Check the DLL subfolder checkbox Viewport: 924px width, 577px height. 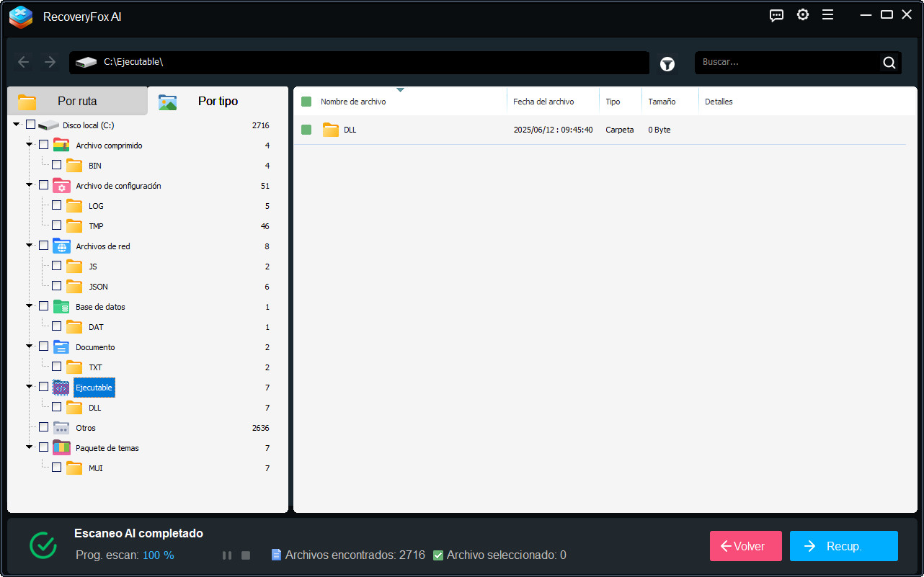[55, 407]
